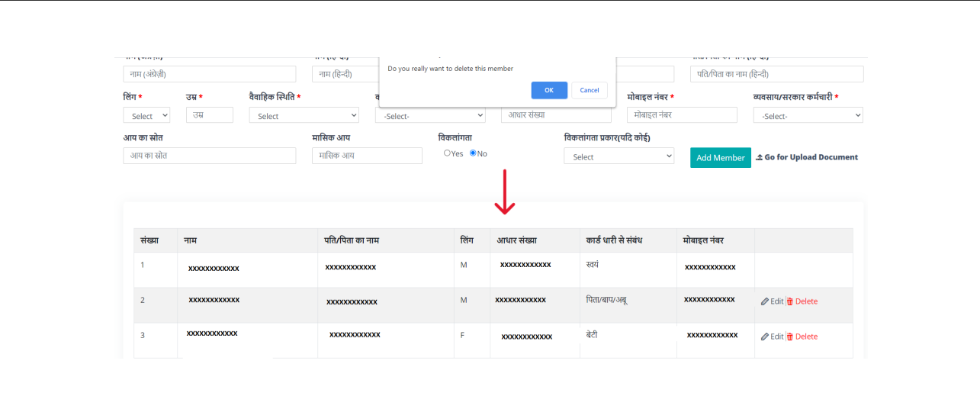Click the मोबाइल नंबर input field
Viewport: 980px width, 406px height.
(682, 115)
